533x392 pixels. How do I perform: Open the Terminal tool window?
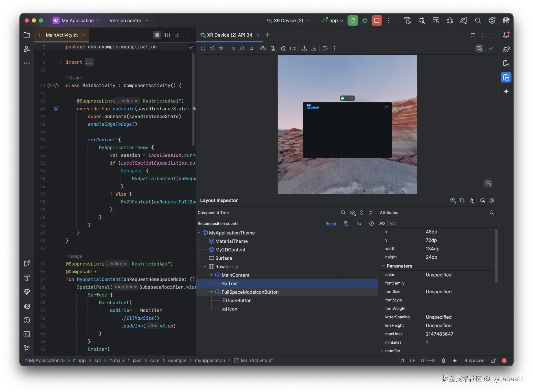click(27, 334)
